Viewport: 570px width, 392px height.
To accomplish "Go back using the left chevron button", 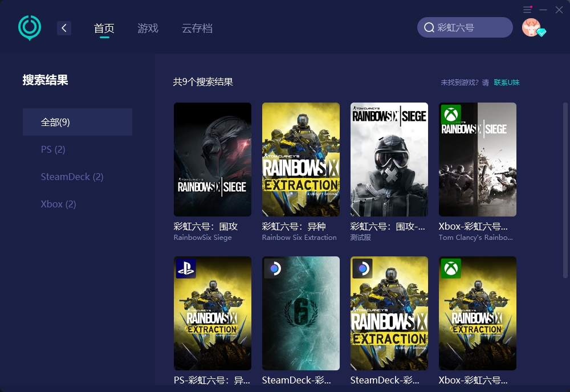I will tap(64, 28).
